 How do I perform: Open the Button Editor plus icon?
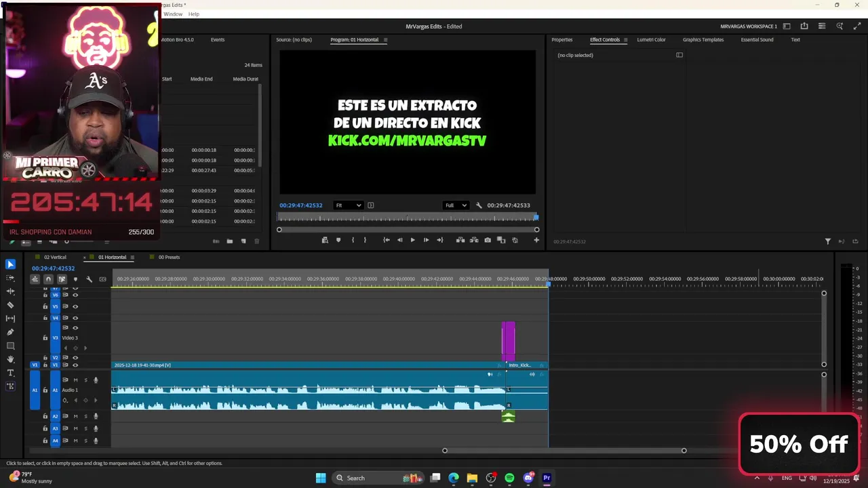pos(536,240)
